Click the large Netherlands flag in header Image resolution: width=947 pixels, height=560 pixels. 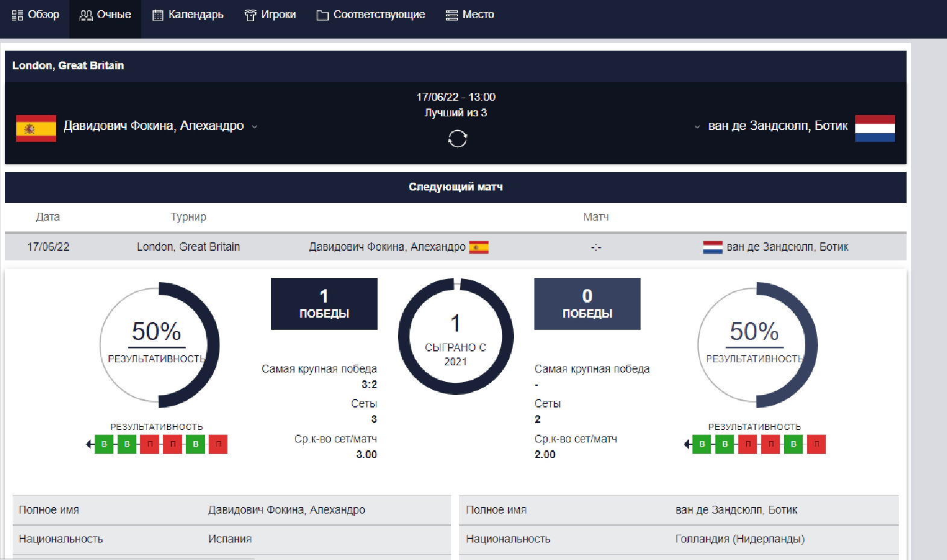coord(875,128)
